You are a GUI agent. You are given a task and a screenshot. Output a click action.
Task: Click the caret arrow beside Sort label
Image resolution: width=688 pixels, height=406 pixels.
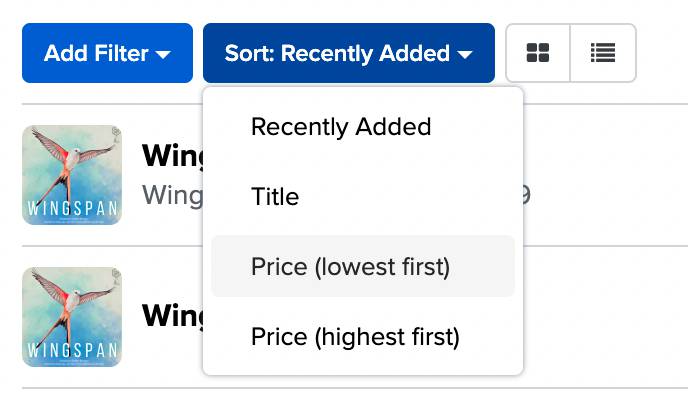tap(465, 55)
